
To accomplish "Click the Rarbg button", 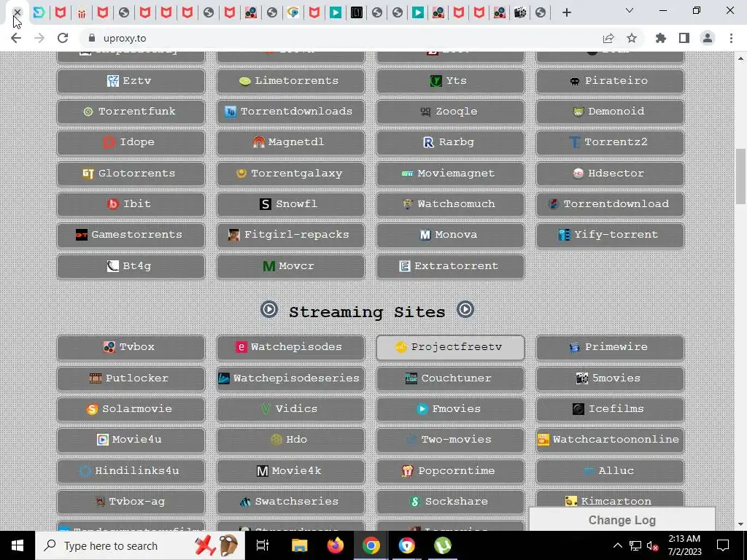I will coord(450,142).
